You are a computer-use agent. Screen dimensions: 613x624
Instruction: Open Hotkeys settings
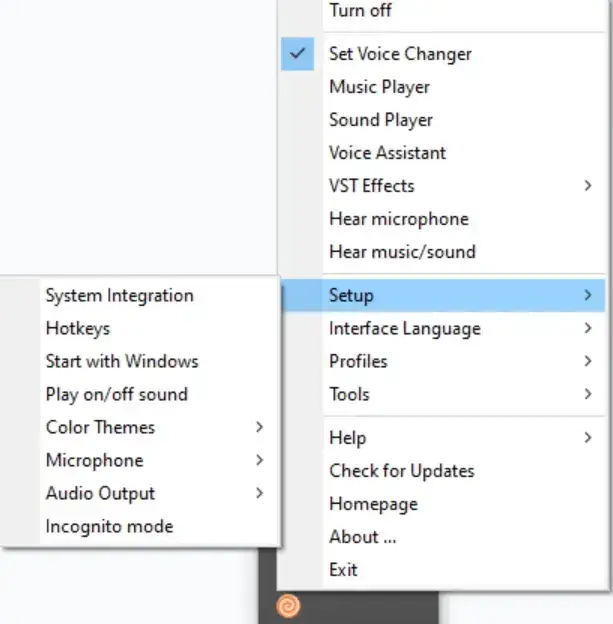pos(78,329)
